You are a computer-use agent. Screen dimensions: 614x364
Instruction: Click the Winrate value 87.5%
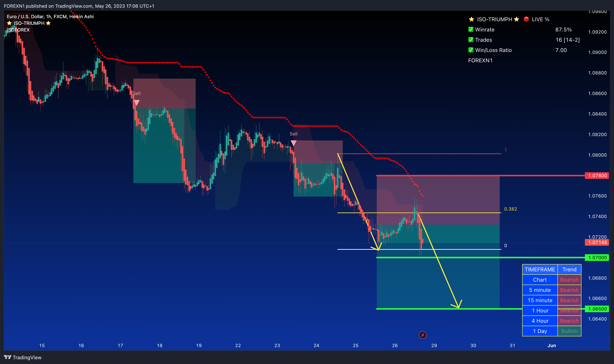click(563, 30)
